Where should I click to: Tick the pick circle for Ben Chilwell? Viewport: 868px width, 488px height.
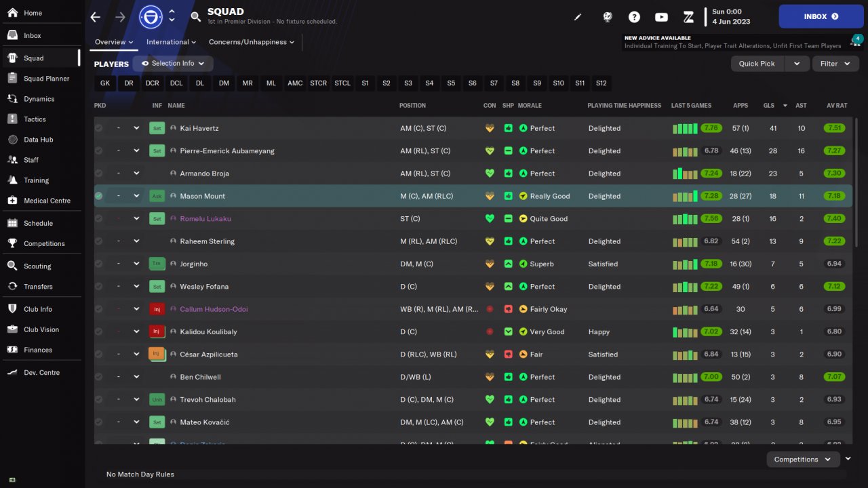99,377
